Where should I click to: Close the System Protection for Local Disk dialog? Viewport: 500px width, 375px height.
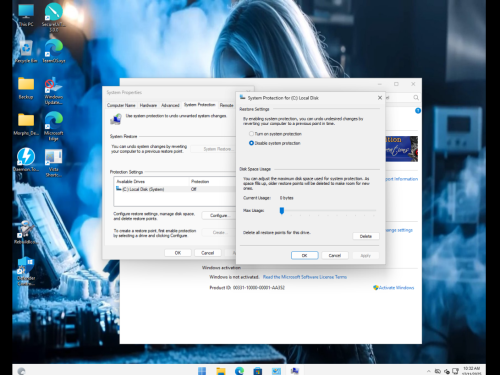(x=380, y=98)
